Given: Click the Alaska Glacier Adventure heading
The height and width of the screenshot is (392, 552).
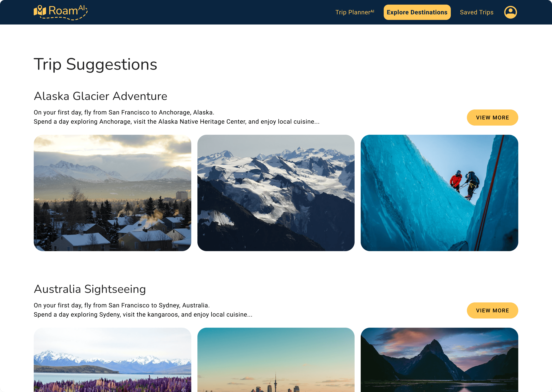Looking at the screenshot, I should (x=101, y=96).
